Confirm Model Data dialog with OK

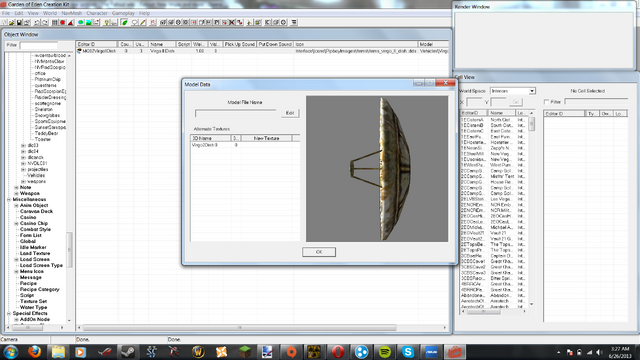coord(319,252)
